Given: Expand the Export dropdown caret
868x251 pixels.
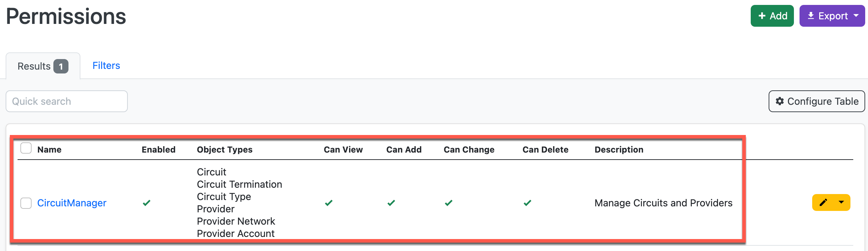Looking at the screenshot, I should tap(856, 16).
